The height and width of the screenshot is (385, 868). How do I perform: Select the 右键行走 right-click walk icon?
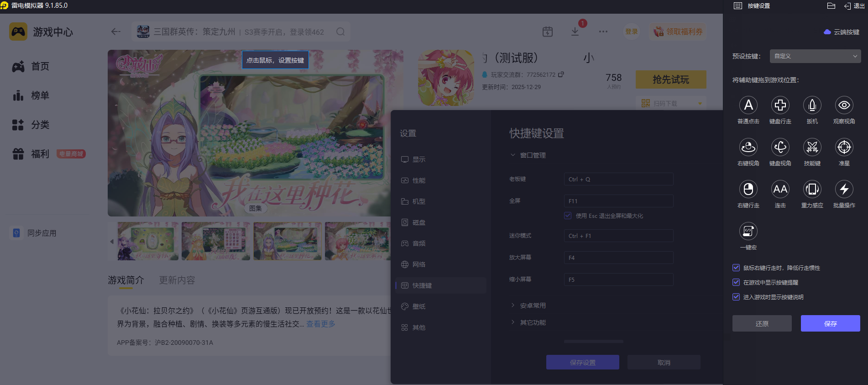[748, 189]
